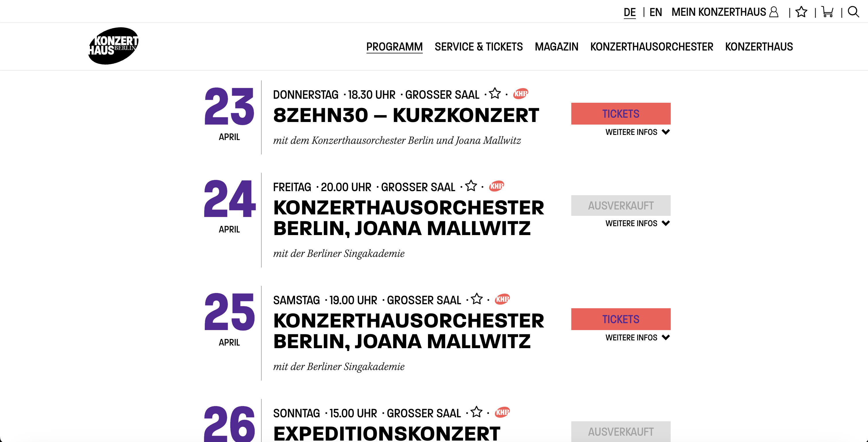Expand Weitere Infos for April 25 concert
868x442 pixels.
[x=637, y=337]
